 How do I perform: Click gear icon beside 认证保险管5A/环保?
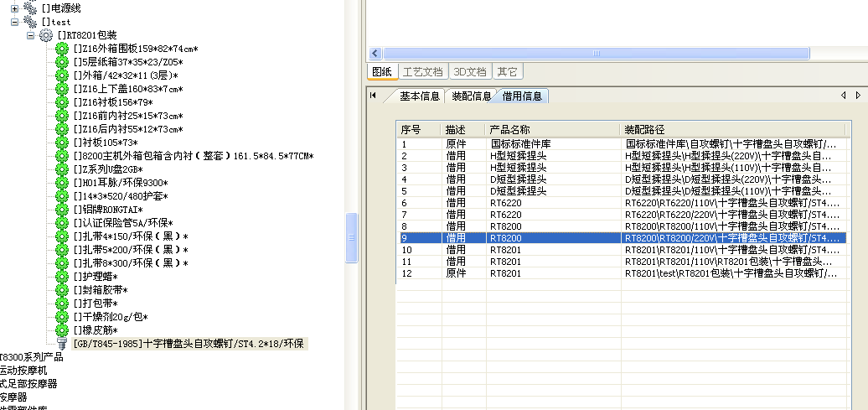62,223
